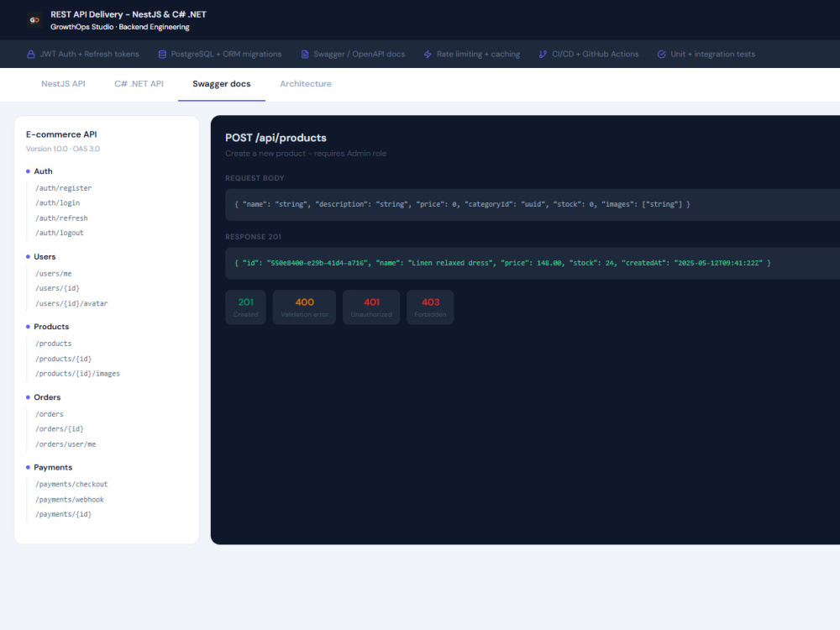
Task: Click the 201 Created status badge
Action: [x=245, y=307]
